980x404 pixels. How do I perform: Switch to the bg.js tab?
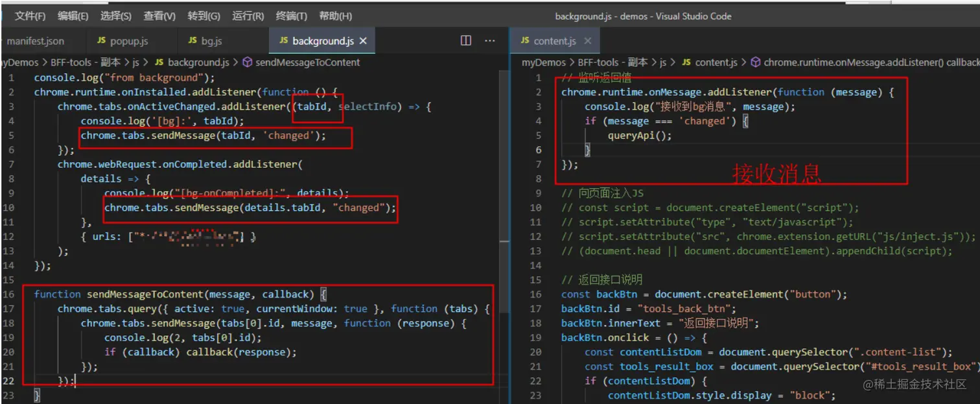point(211,41)
